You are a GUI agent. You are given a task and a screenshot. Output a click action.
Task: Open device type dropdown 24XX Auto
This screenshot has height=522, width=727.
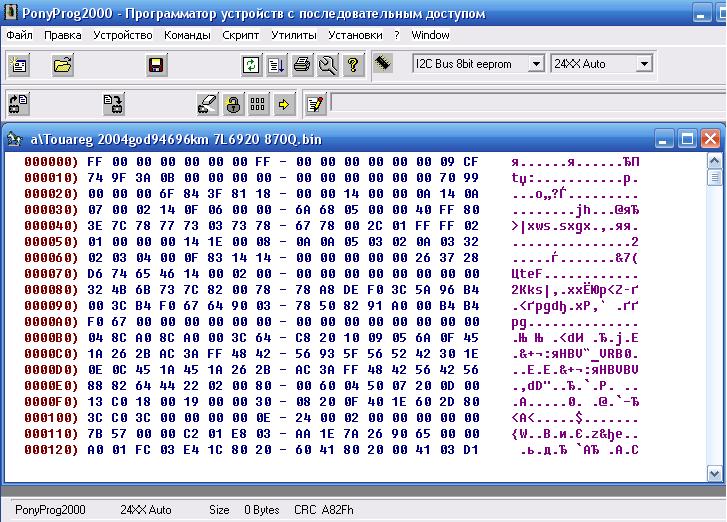coord(644,64)
